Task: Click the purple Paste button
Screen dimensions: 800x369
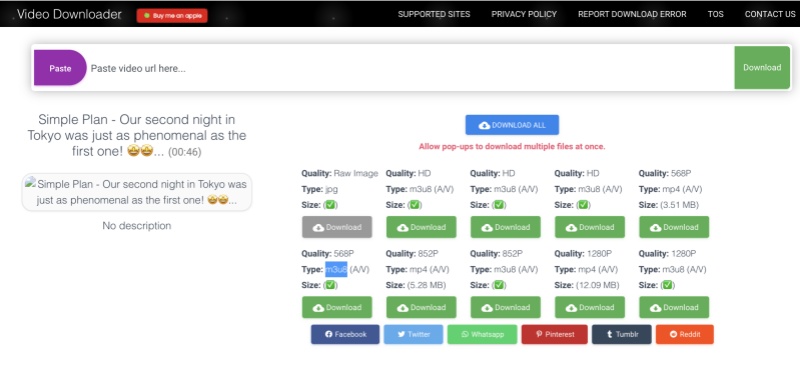Action: 60,68
